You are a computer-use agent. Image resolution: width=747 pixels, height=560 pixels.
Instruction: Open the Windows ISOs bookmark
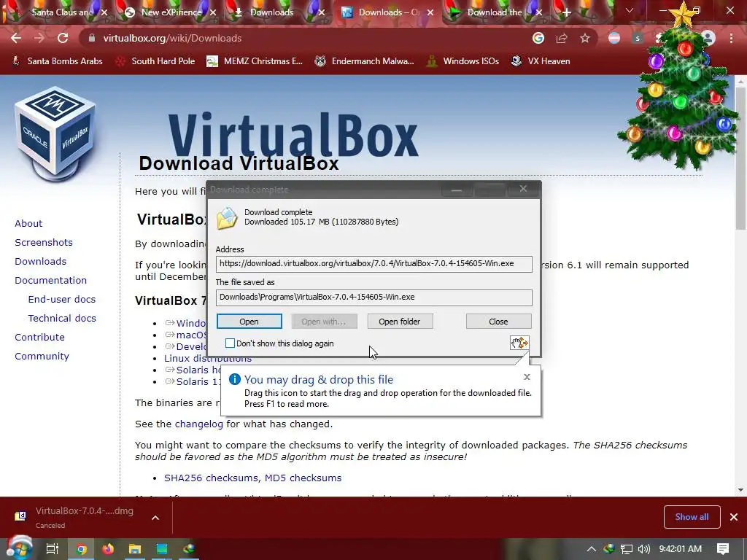coord(463,61)
